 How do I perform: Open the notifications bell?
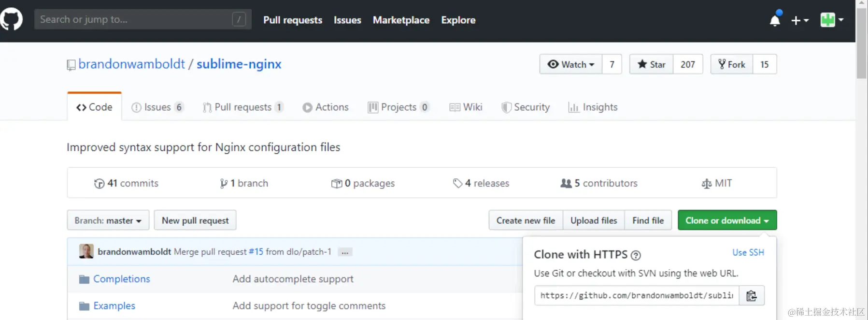click(x=775, y=20)
